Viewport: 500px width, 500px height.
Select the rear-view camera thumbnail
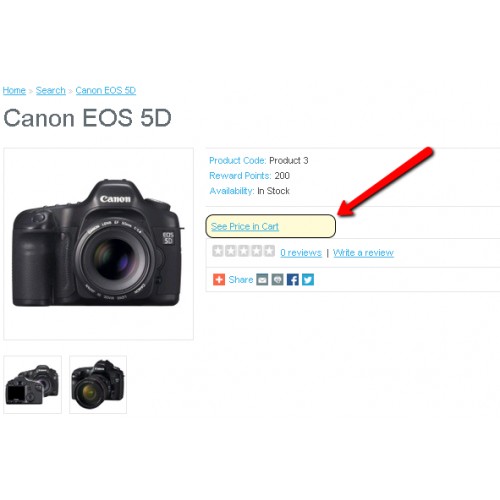[x=32, y=385]
